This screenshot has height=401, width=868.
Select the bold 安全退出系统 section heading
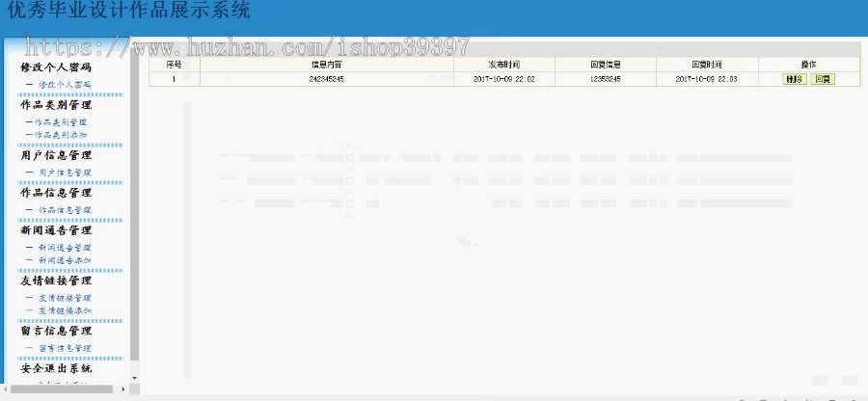pos(56,368)
